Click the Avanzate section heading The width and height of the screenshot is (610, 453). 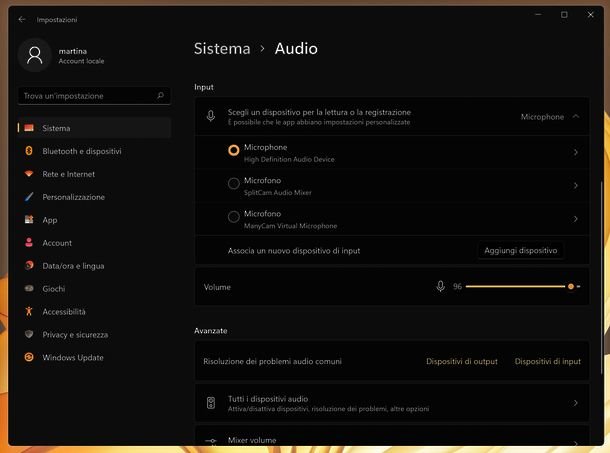click(210, 330)
